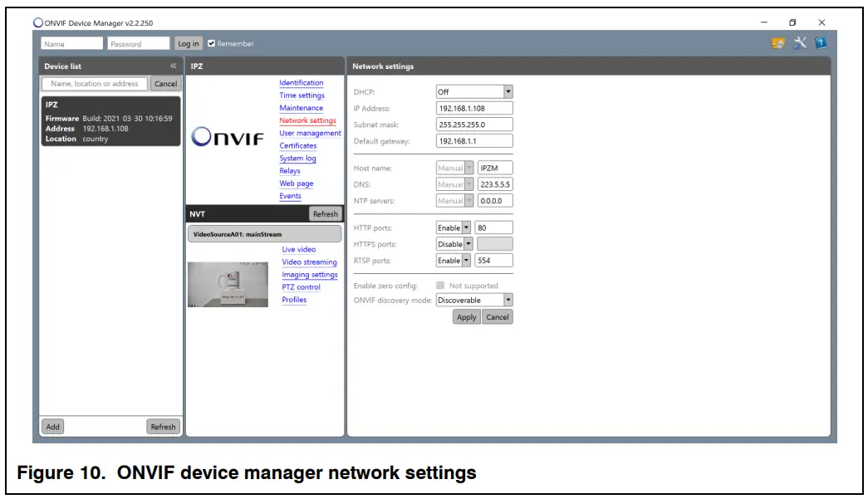Open the help book icon

click(x=821, y=42)
